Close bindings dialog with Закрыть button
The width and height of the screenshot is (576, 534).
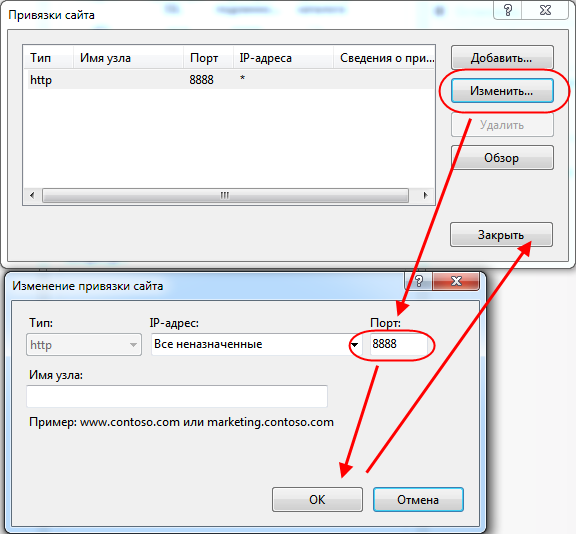(501, 234)
